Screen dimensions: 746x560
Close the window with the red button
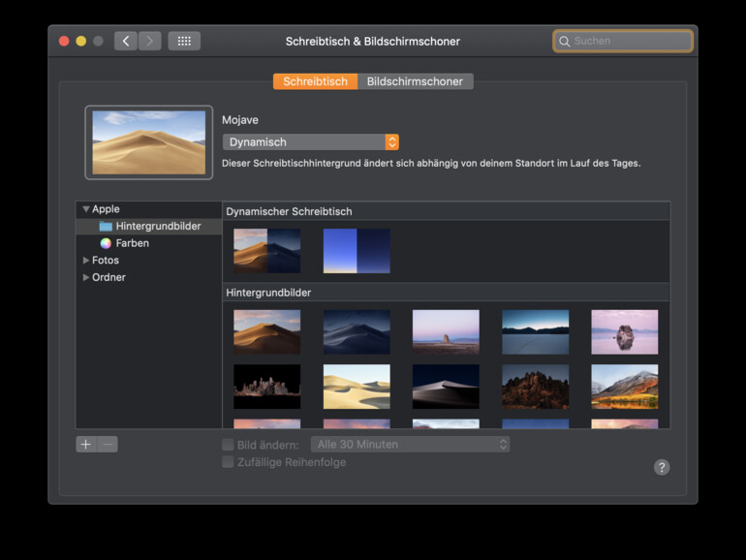(64, 41)
